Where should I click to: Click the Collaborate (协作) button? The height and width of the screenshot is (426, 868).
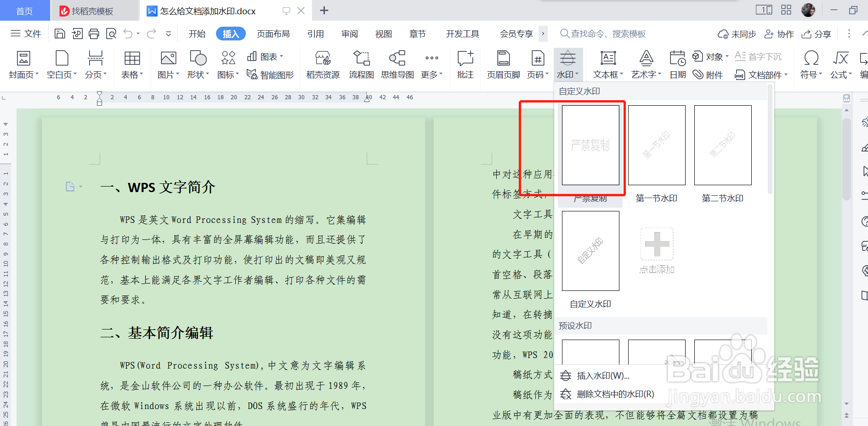point(779,34)
